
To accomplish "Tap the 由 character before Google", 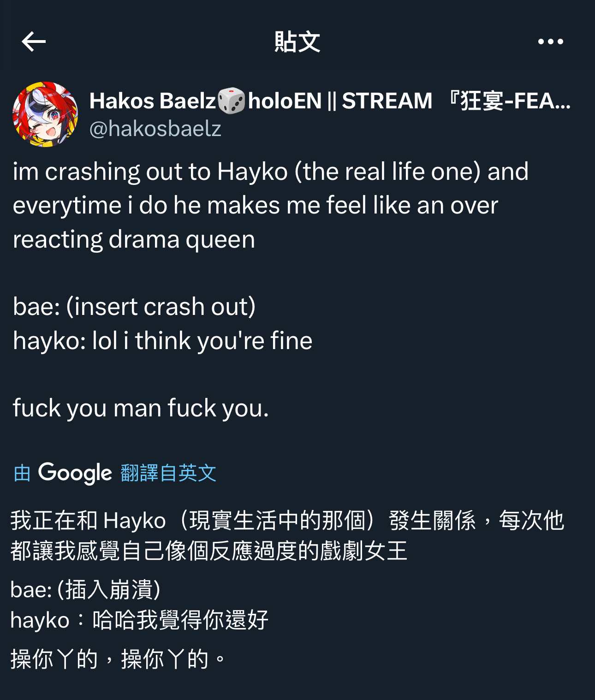I will 22,474.
